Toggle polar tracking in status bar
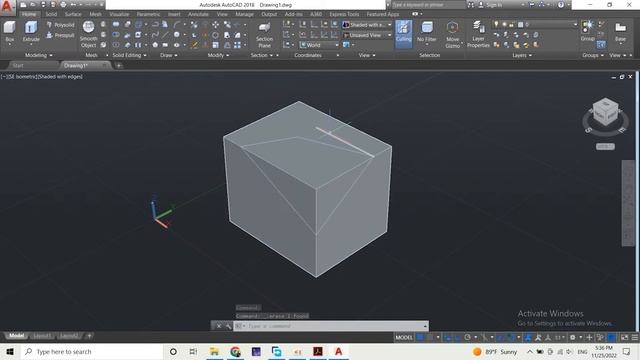 (468, 337)
